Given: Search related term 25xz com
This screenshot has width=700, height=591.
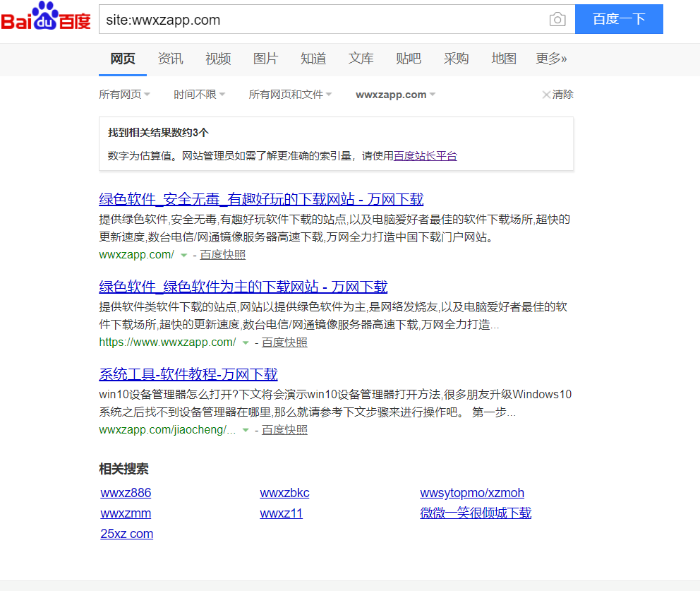Looking at the screenshot, I should click(127, 533).
